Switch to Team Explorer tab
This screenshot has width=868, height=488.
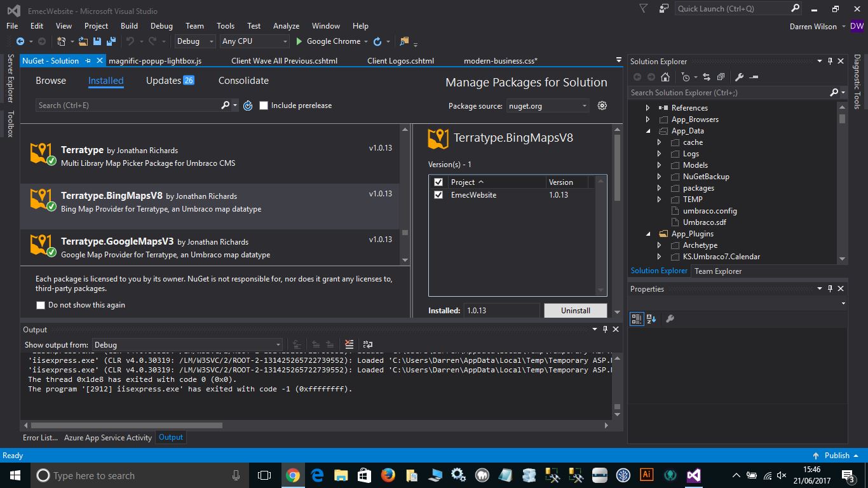pyautogui.click(x=718, y=271)
